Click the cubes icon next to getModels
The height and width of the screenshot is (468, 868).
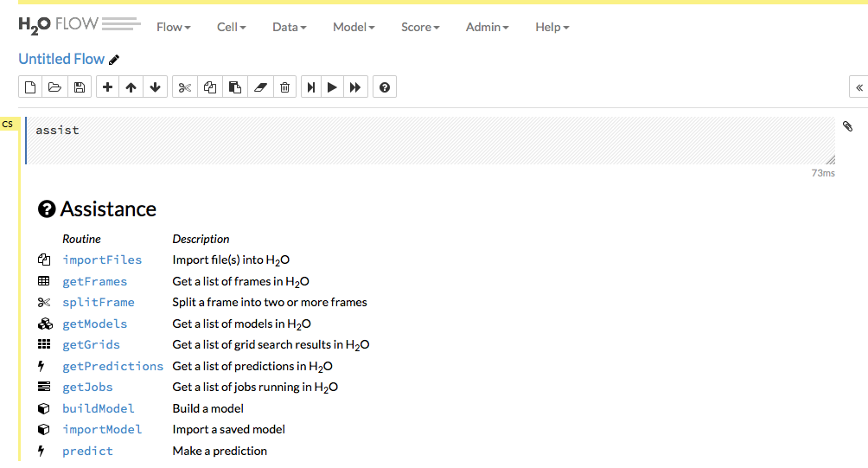[45, 324]
